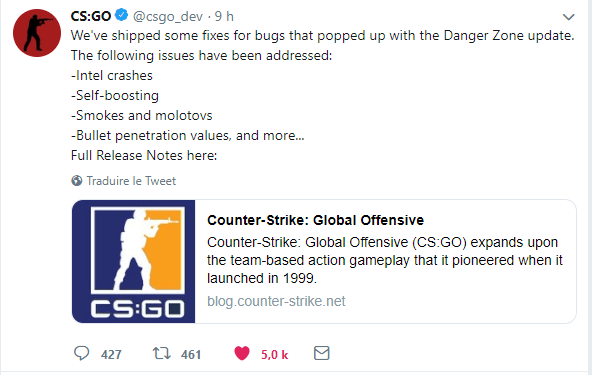Translate with Traduire le Tweet
This screenshot has height=375, width=592.
click(131, 181)
